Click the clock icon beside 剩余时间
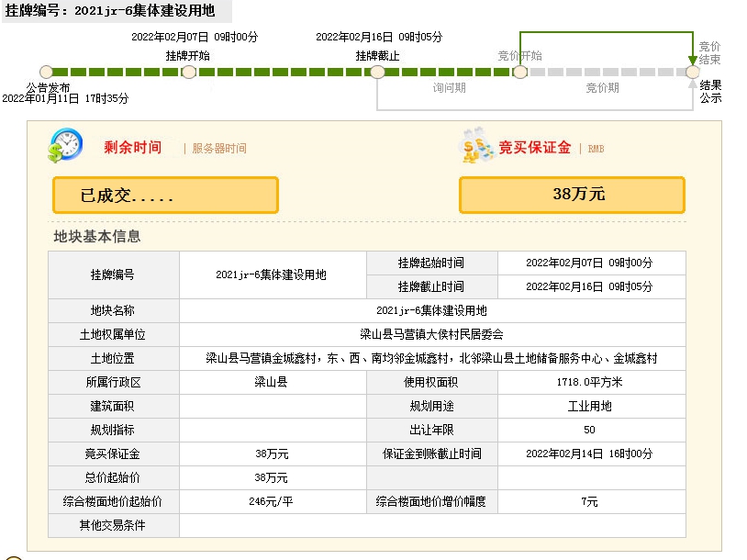 (66, 145)
